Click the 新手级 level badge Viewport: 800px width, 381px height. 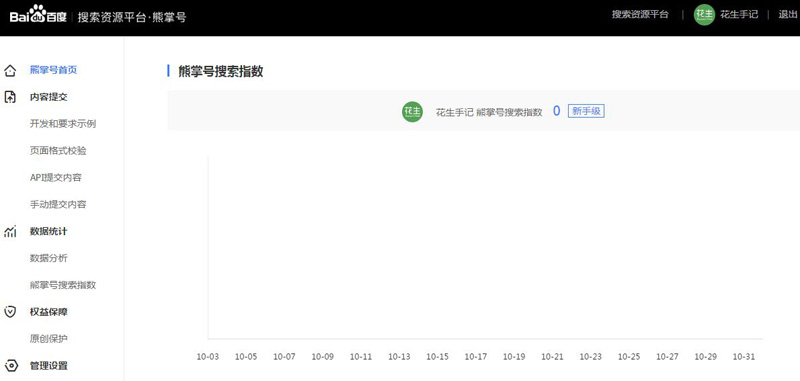pyautogui.click(x=586, y=111)
